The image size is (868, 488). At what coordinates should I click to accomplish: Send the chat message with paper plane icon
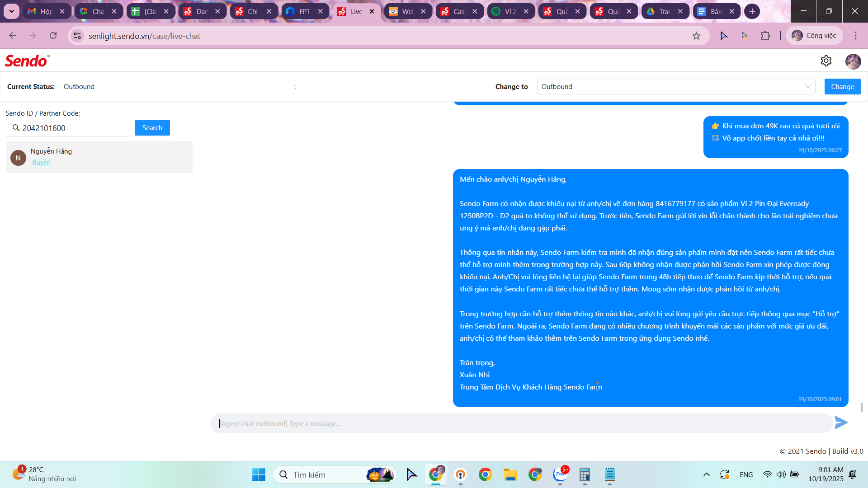pyautogui.click(x=841, y=423)
